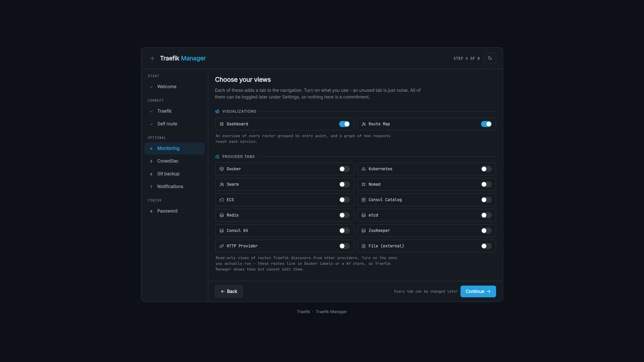Viewport: 644px width, 362px height.
Task: Click the Redis database icon
Action: click(x=222, y=215)
